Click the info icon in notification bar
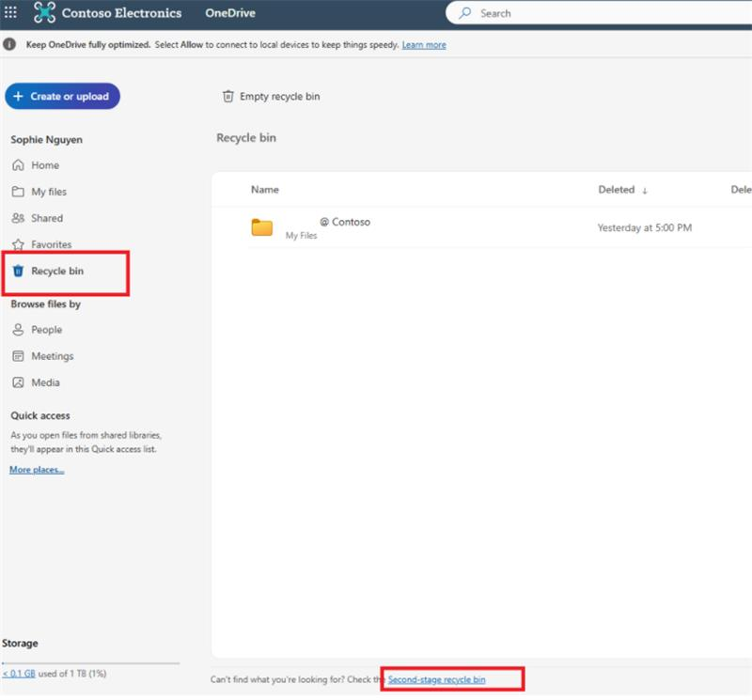Screen dimensions: 752x700 point(9,44)
